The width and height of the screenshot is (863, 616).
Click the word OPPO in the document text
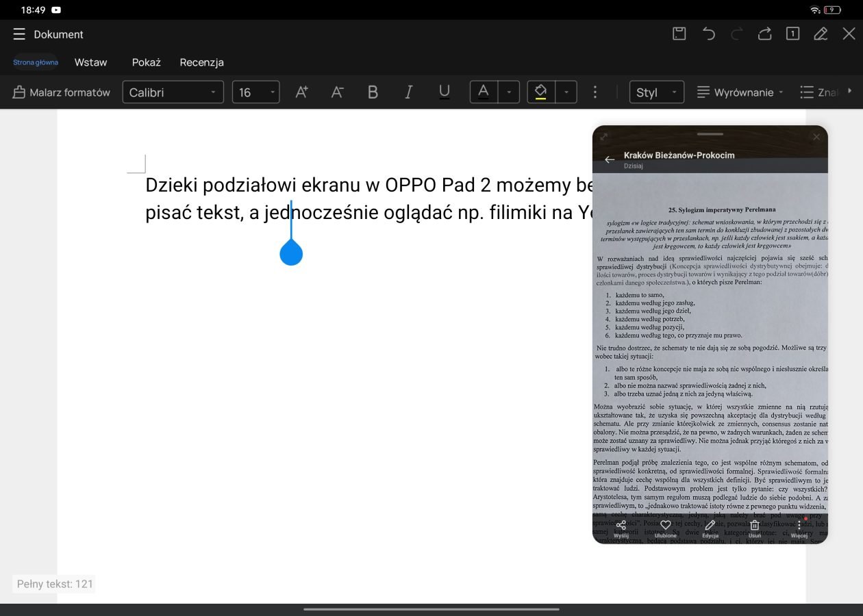411,185
